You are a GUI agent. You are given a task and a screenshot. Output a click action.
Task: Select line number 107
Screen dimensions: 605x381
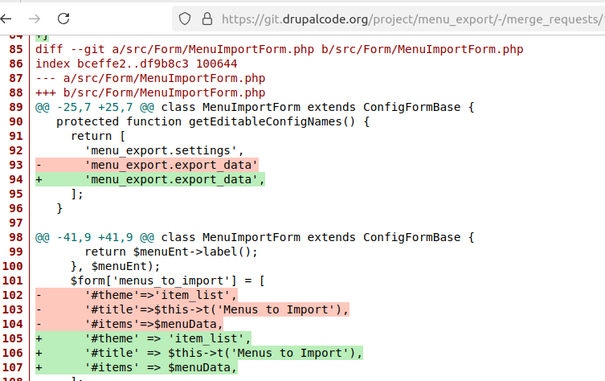tap(13, 367)
